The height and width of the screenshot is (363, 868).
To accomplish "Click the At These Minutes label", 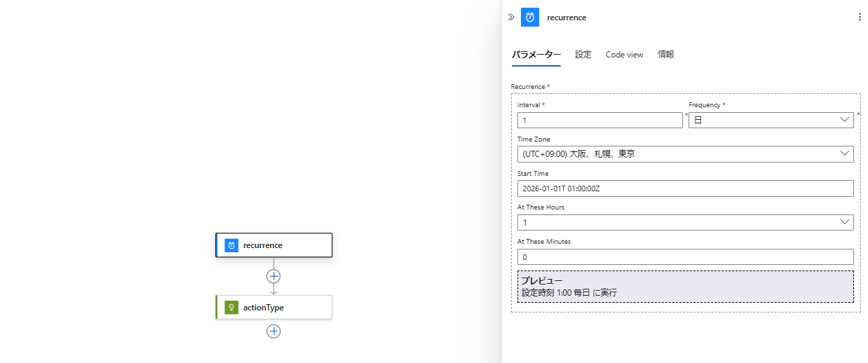I will [x=544, y=241].
